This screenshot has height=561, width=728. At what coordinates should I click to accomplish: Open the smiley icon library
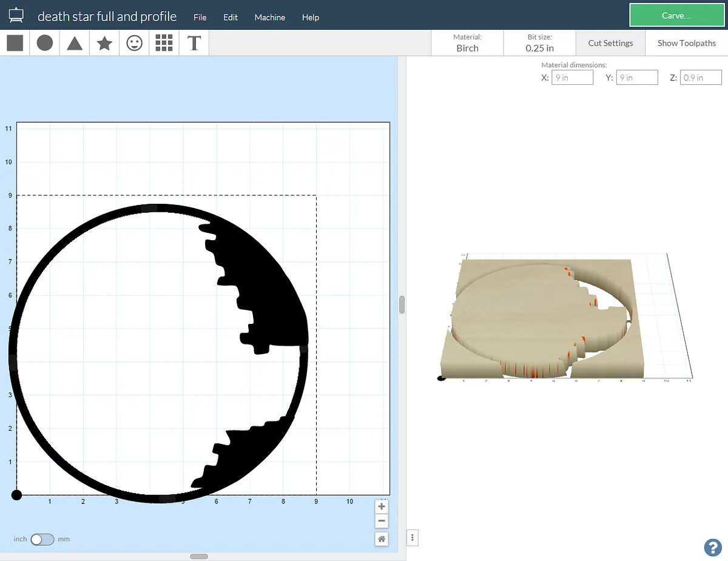click(134, 43)
